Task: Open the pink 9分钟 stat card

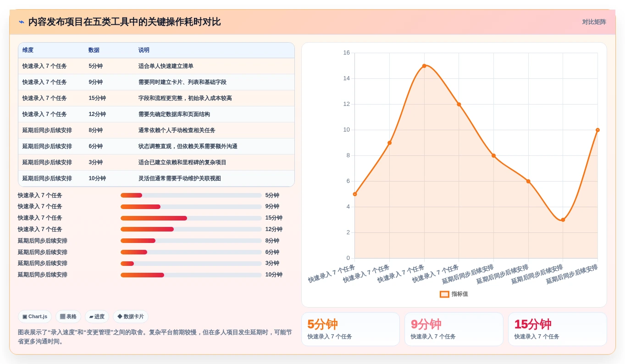Action: click(x=454, y=329)
